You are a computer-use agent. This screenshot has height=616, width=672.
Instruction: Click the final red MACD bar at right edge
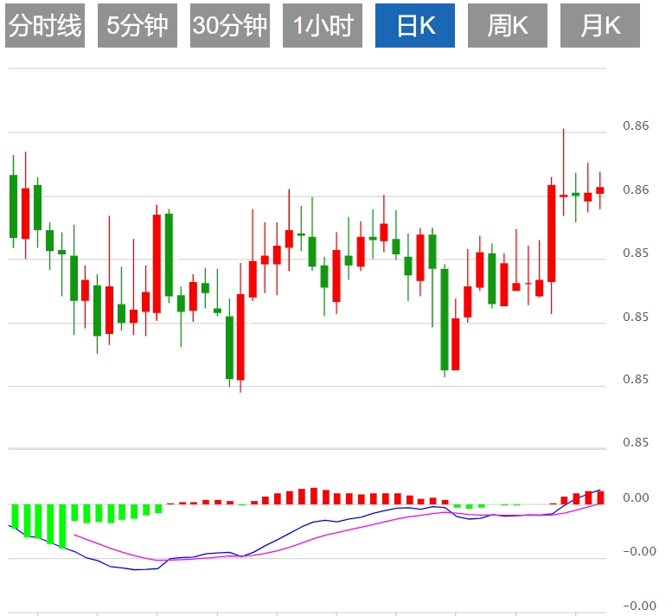pyautogui.click(x=600, y=497)
